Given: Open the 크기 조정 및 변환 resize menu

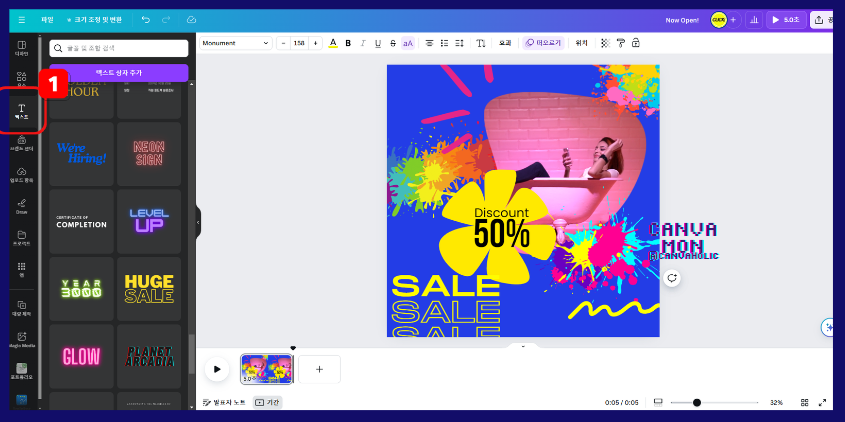Looking at the screenshot, I should click(94, 20).
